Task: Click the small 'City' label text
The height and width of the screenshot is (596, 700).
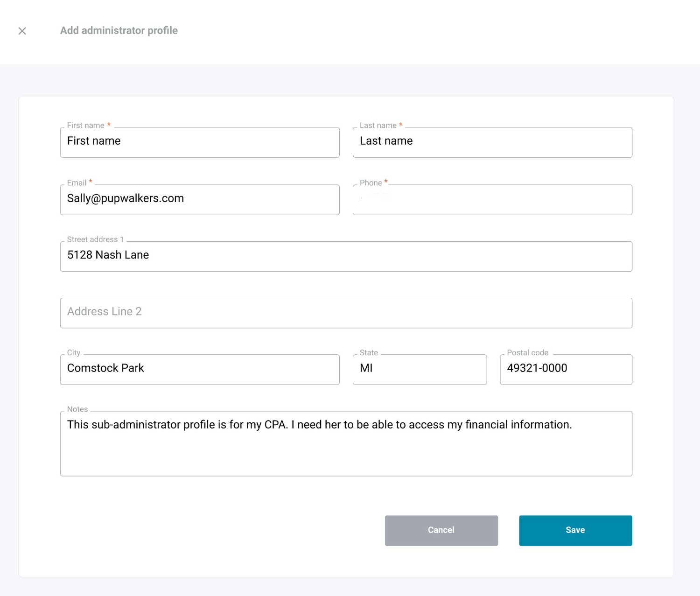Action: (x=74, y=353)
